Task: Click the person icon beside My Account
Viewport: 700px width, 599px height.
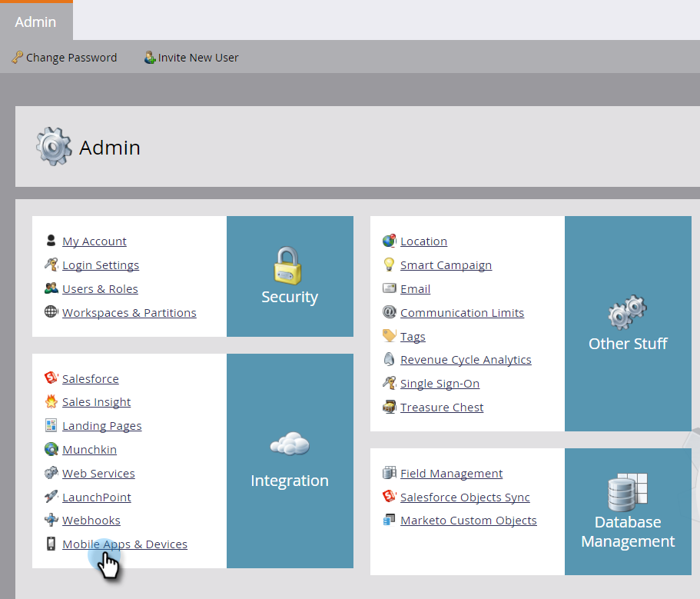Action: (x=51, y=241)
